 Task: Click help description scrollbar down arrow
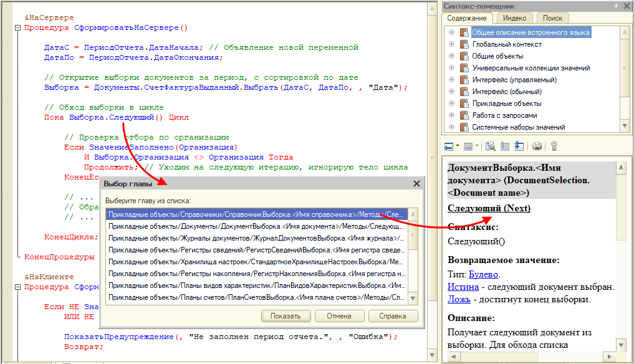622,345
